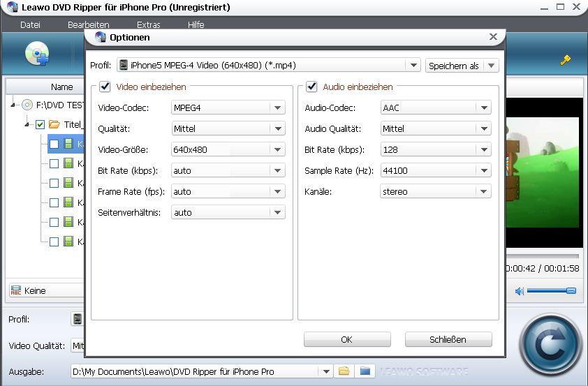The height and width of the screenshot is (386, 588).
Task: Click the OK button
Action: (x=347, y=339)
